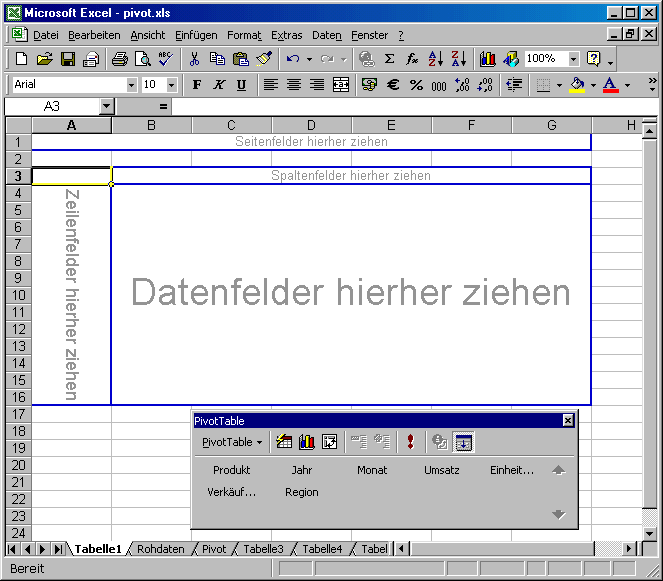663x581 pixels.
Task: Open the PivotTable dropdown menu
Action: click(x=232, y=441)
